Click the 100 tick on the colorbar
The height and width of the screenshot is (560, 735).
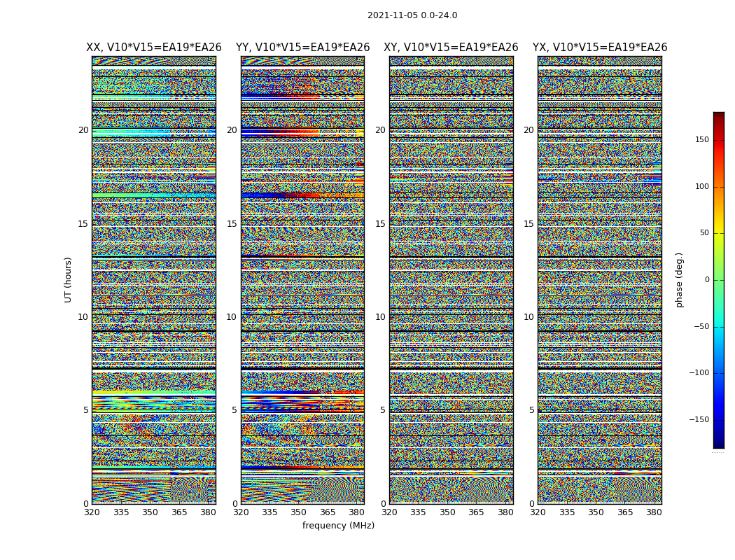pos(702,186)
